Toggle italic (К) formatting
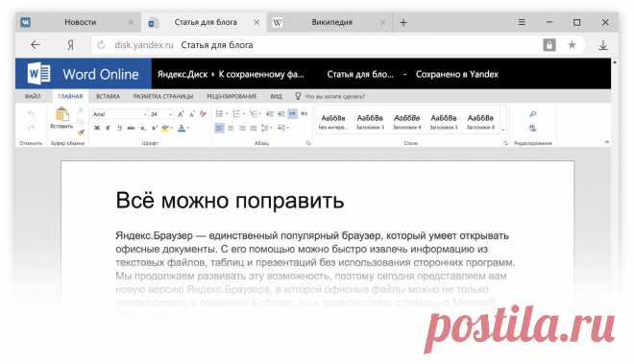 108,128
